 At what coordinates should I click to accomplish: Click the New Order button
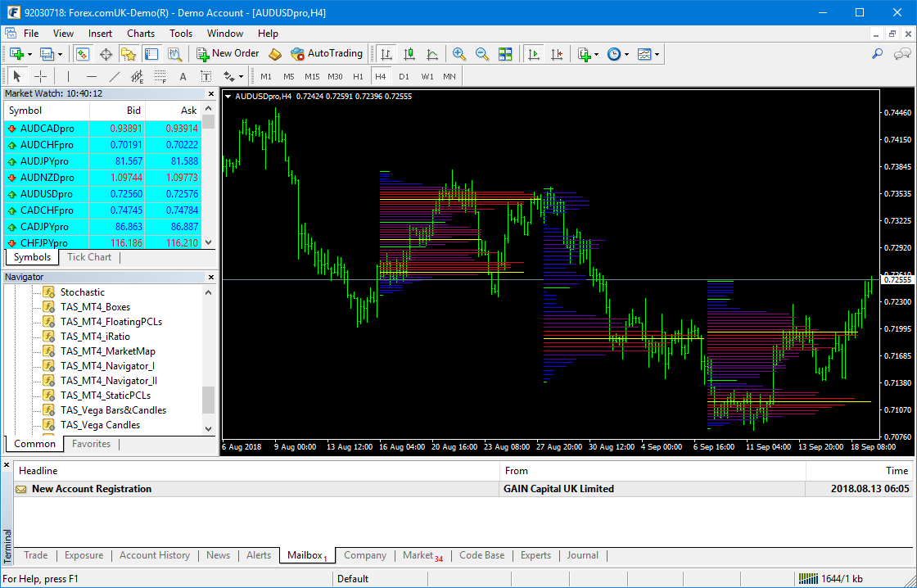pyautogui.click(x=228, y=54)
